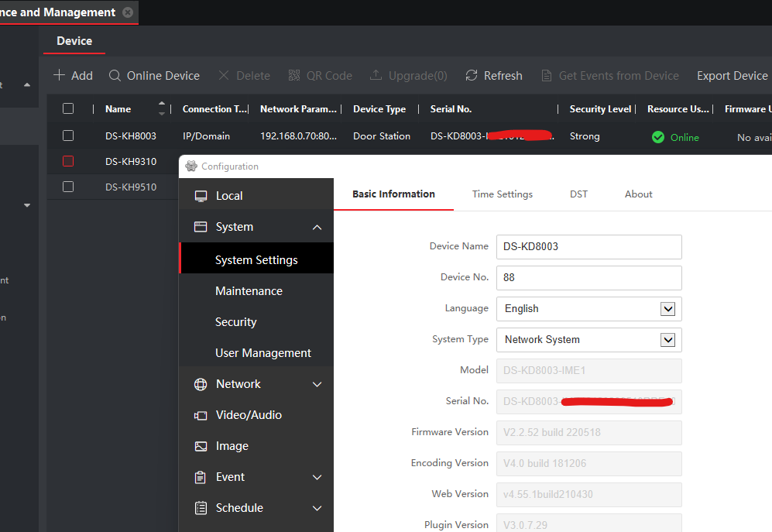Click the Refresh icon in toolbar
772x532 pixels.
coord(471,75)
